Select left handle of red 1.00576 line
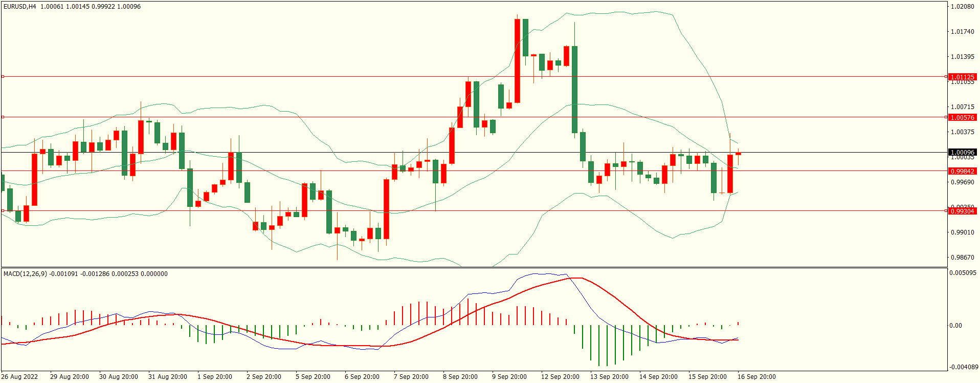Viewport: 980px width, 383px height. tap(3, 117)
